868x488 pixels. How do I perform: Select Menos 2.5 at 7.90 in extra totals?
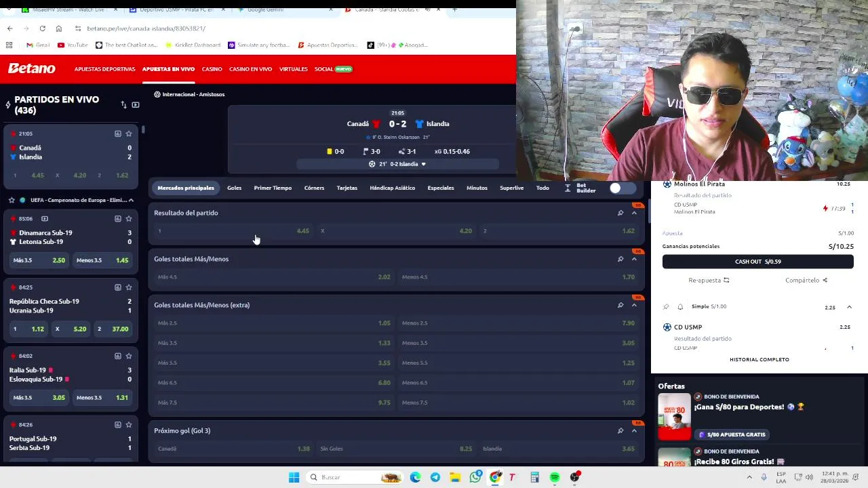518,323
